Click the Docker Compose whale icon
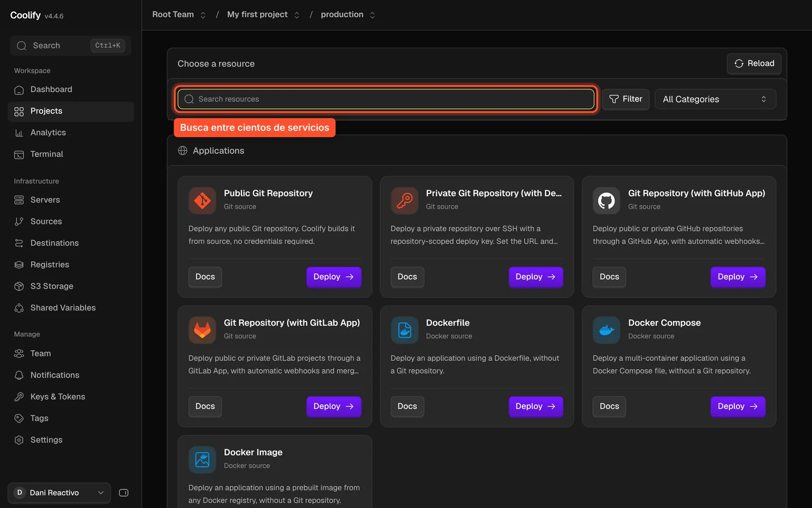 tap(606, 330)
